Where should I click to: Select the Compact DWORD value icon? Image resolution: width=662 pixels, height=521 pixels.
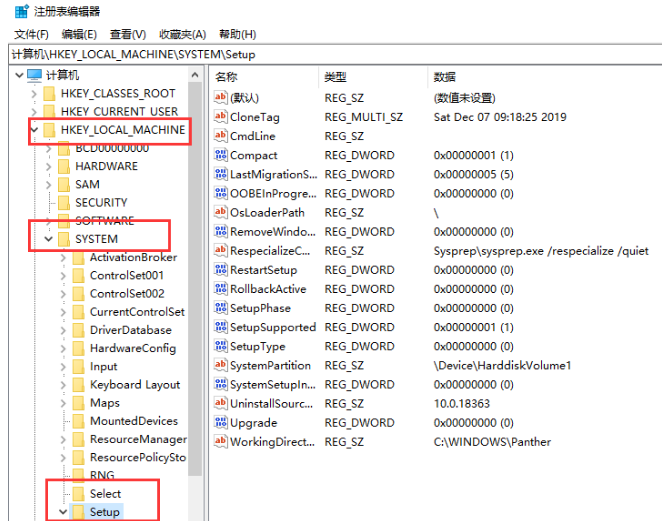coord(221,155)
